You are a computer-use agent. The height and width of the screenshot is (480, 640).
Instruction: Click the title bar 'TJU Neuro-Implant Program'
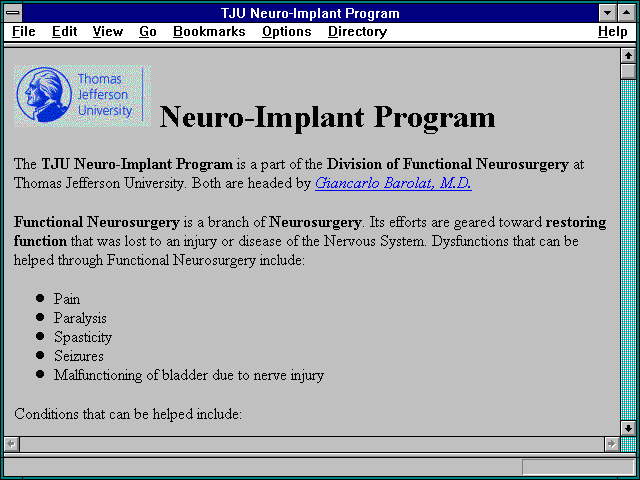(310, 13)
